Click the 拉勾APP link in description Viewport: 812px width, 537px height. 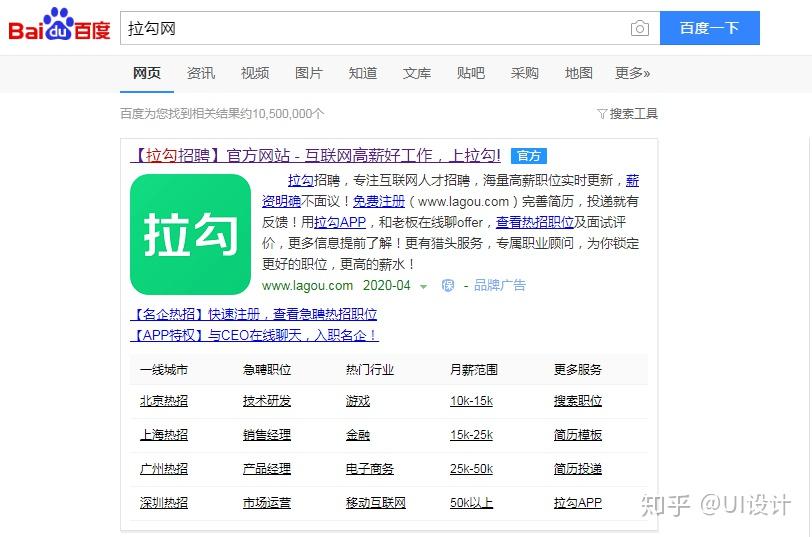point(340,223)
